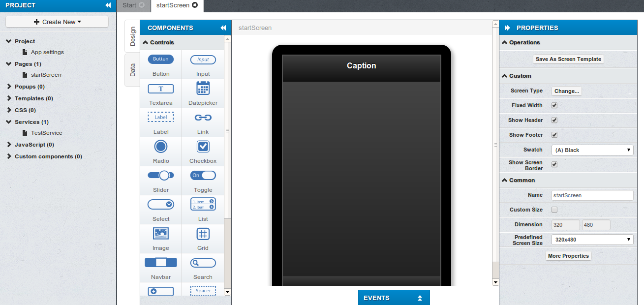Click the Image component icon

[161, 234]
